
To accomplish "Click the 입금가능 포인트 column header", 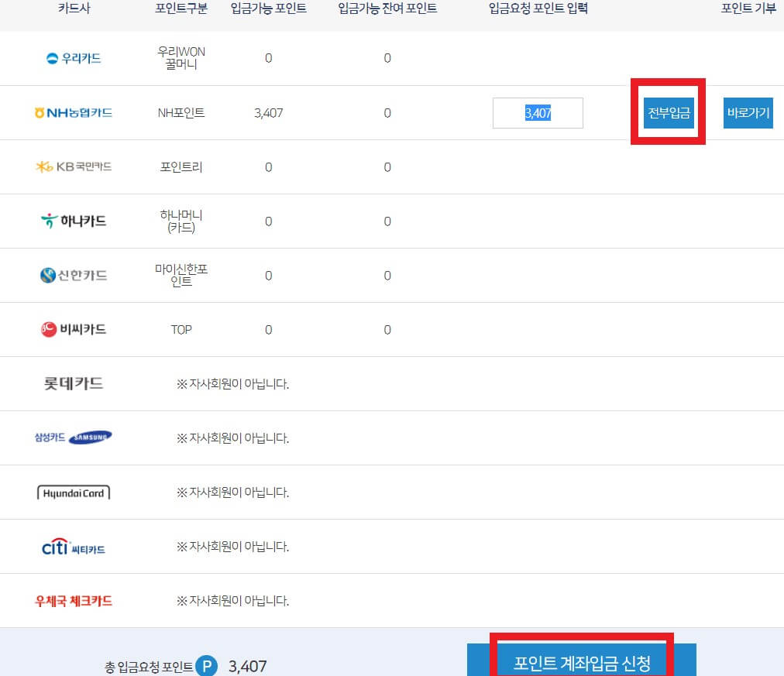I will click(x=267, y=8).
